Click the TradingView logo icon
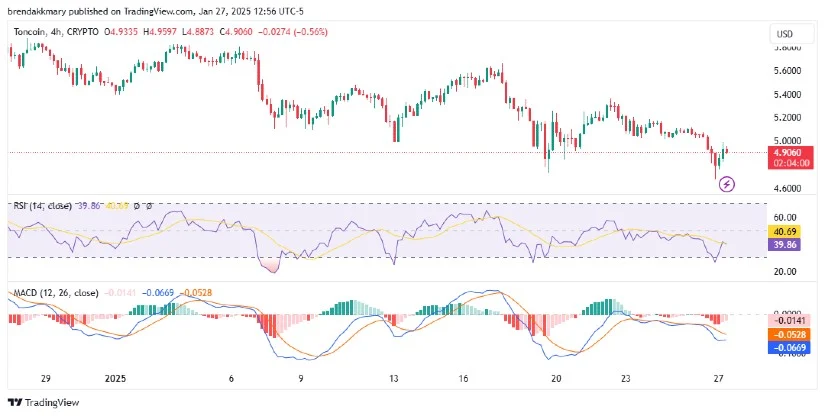 [x=16, y=403]
